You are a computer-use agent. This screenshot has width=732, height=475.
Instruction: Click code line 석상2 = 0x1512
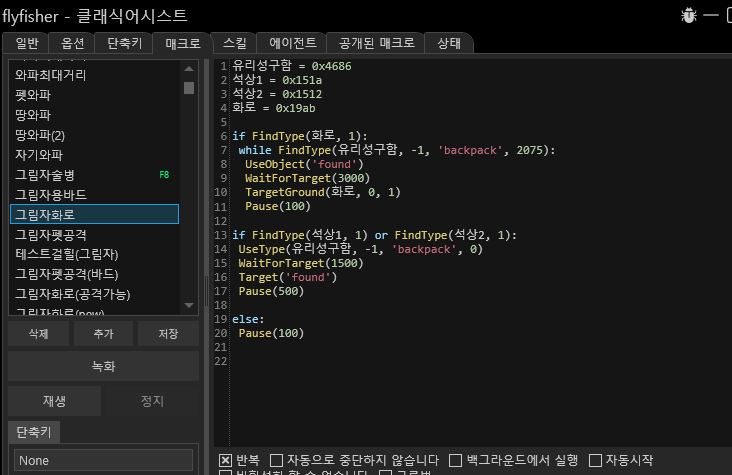277,94
